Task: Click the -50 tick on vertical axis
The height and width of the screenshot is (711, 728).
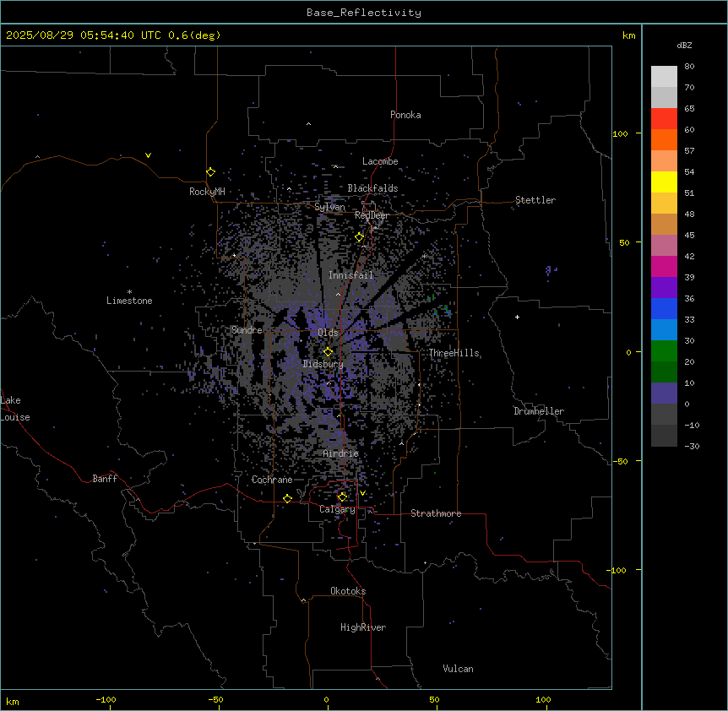Action: click(620, 461)
